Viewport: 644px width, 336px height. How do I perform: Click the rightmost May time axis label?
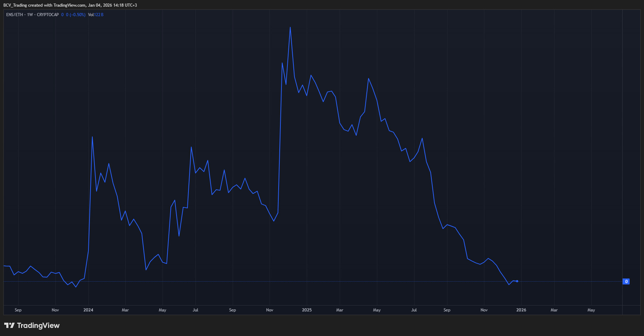[591, 310]
